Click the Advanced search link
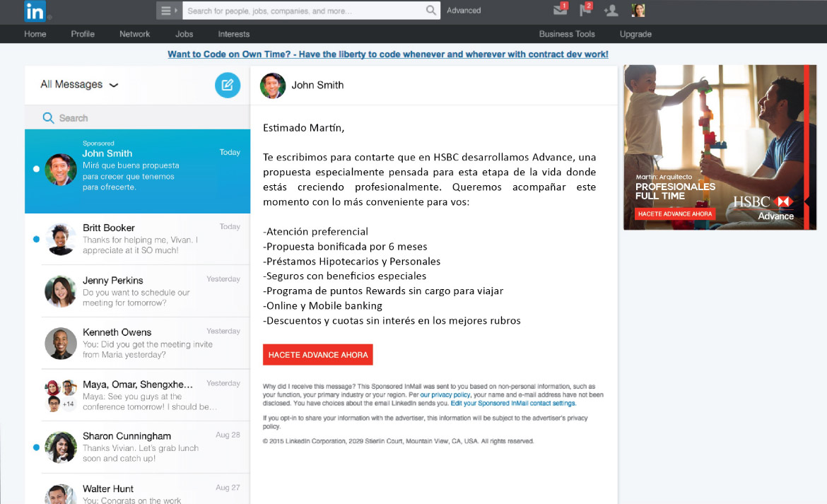 (464, 10)
